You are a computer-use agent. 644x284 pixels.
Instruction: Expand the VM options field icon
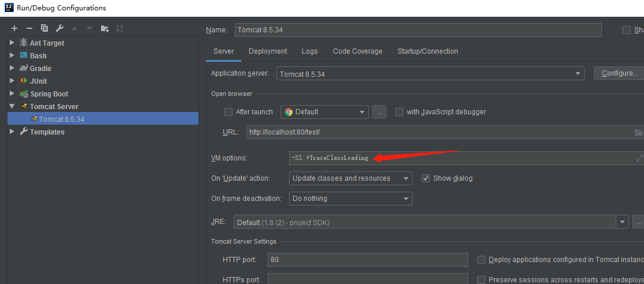point(639,158)
